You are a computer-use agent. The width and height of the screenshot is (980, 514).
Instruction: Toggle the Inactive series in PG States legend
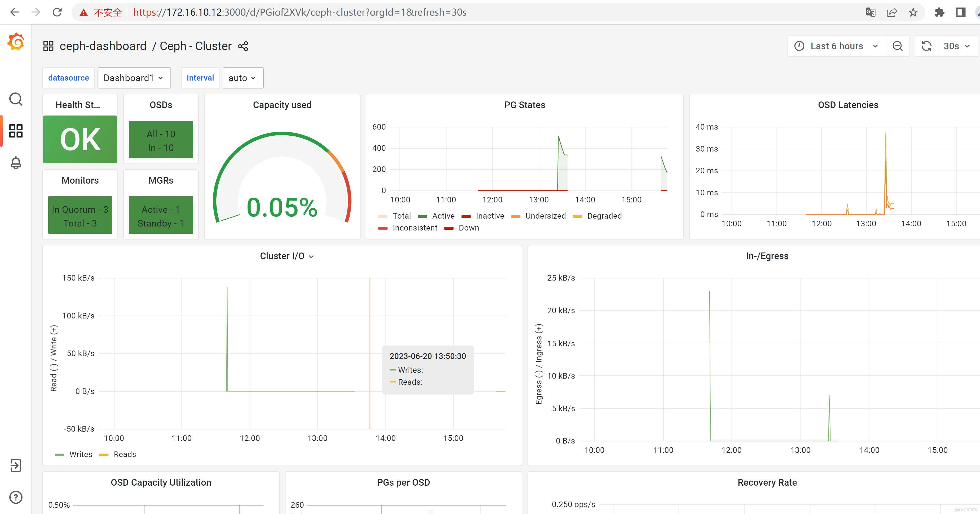[x=490, y=216]
